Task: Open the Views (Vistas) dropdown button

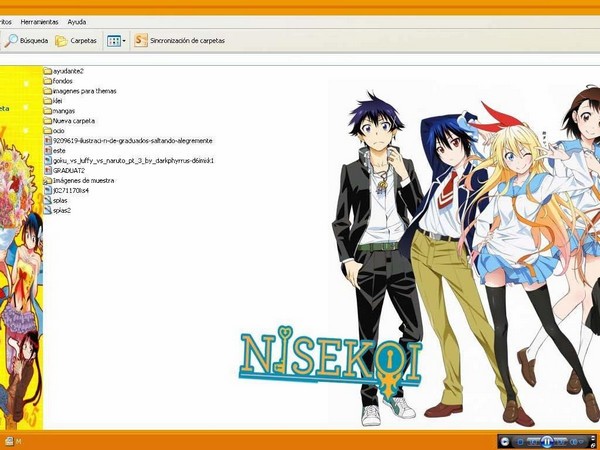Action: [116, 41]
